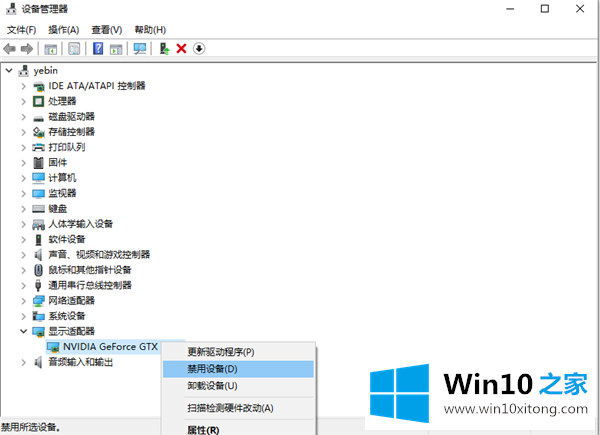Collapse the 显示适配器 node
Image resolution: width=600 pixels, height=435 pixels.
pyautogui.click(x=24, y=331)
